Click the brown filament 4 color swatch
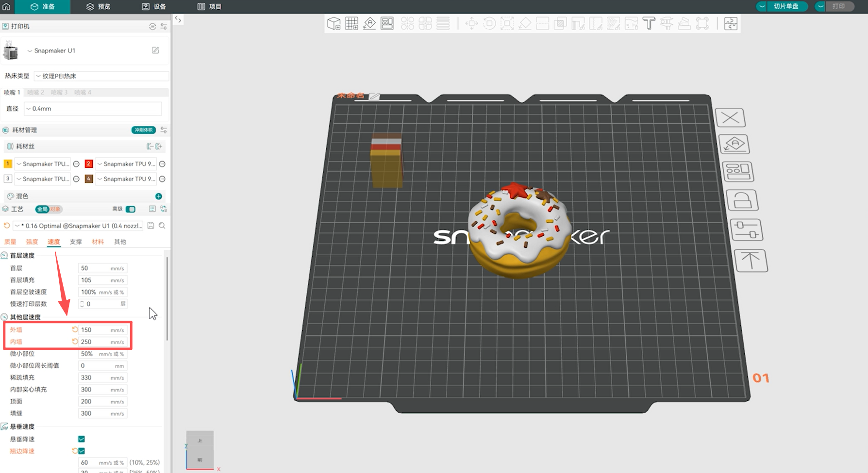Screen dimensions: 868x473 point(89,179)
